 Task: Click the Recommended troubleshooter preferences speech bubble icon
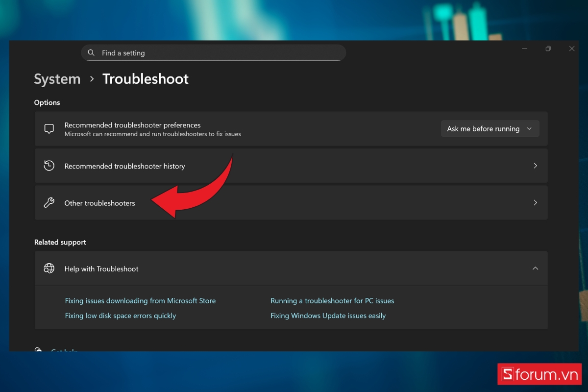pyautogui.click(x=49, y=128)
